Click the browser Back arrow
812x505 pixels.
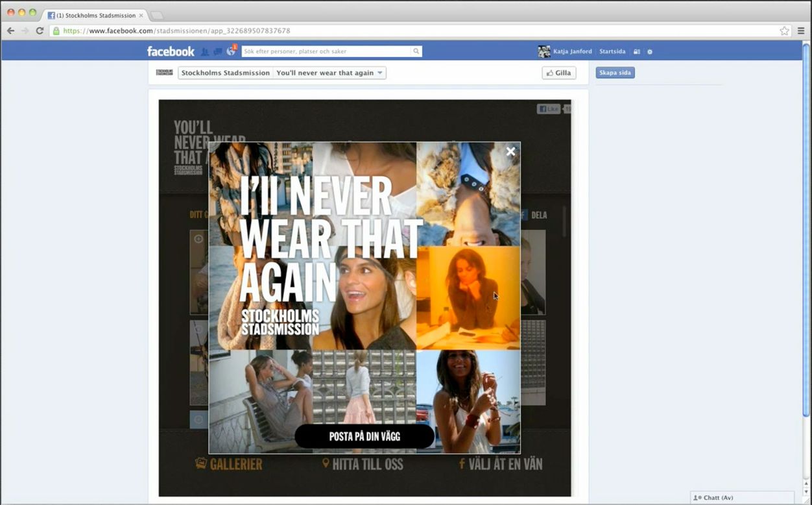10,31
